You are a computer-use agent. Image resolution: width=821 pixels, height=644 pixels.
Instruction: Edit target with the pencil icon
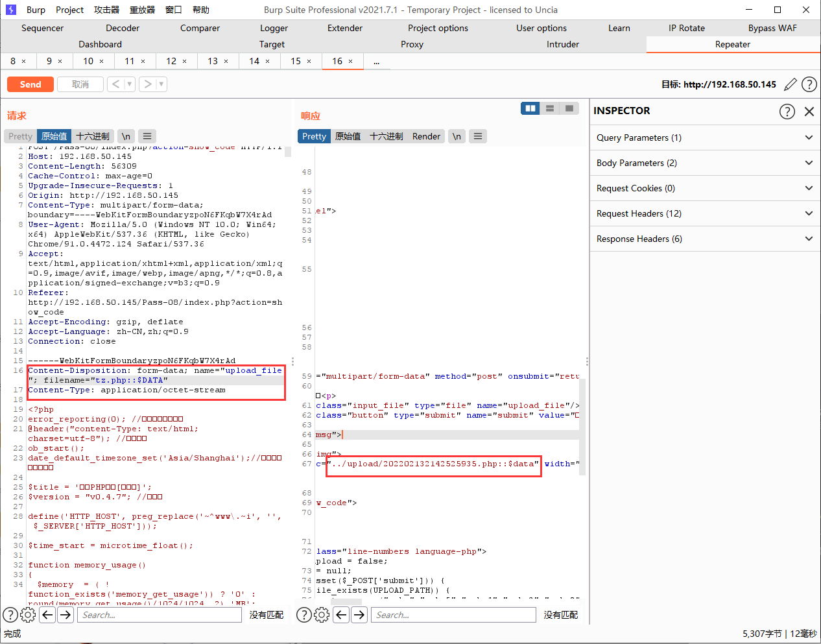tap(790, 84)
